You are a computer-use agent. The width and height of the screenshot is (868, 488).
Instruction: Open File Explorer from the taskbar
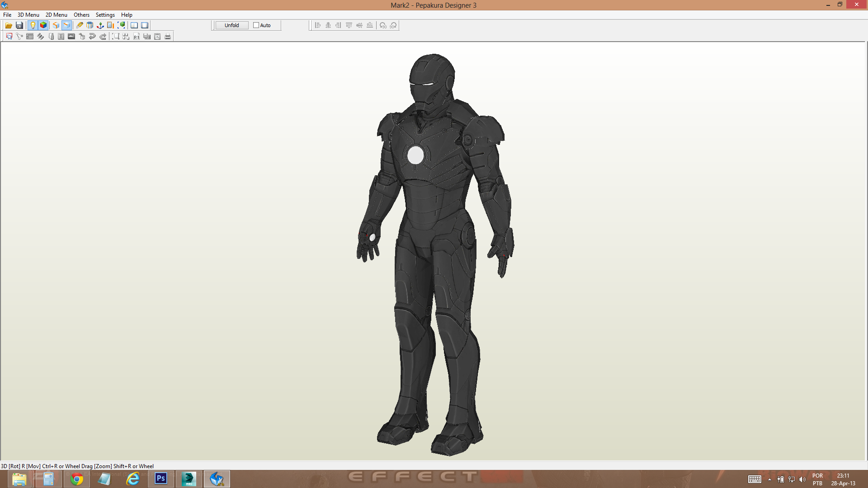[19, 479]
